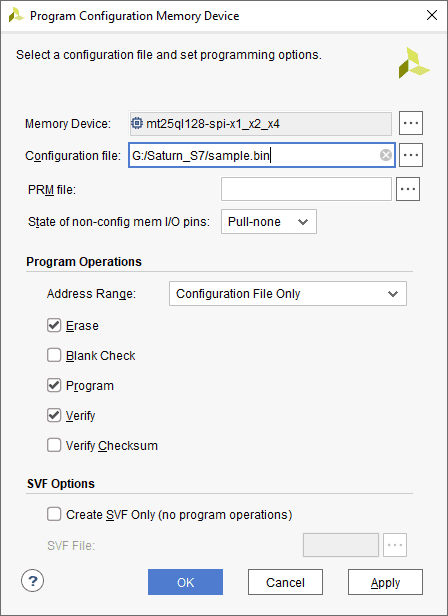Open the help question mark icon
Screen dimensions: 448x616
(x=33, y=580)
